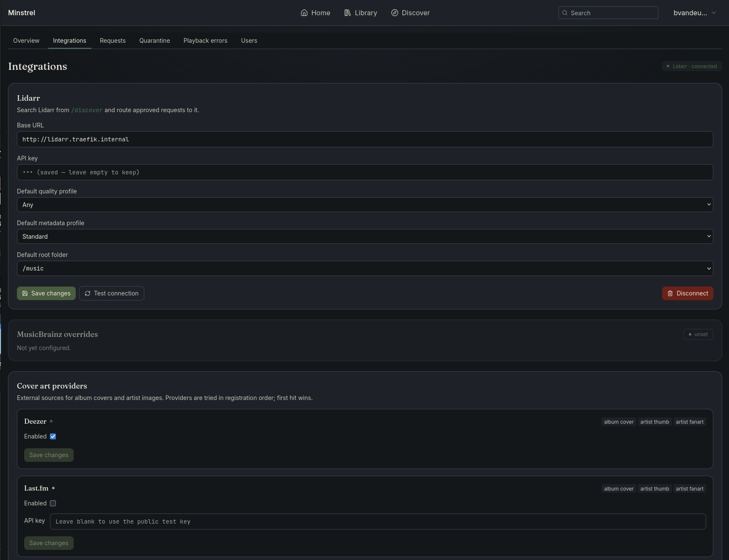Save changes for the Last.fm provider
The height and width of the screenshot is (560, 729).
49,543
